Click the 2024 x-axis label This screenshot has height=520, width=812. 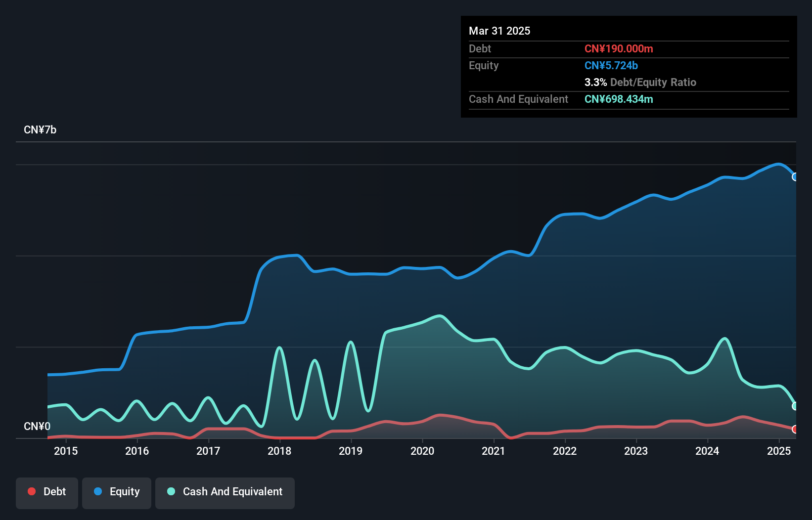click(x=707, y=451)
